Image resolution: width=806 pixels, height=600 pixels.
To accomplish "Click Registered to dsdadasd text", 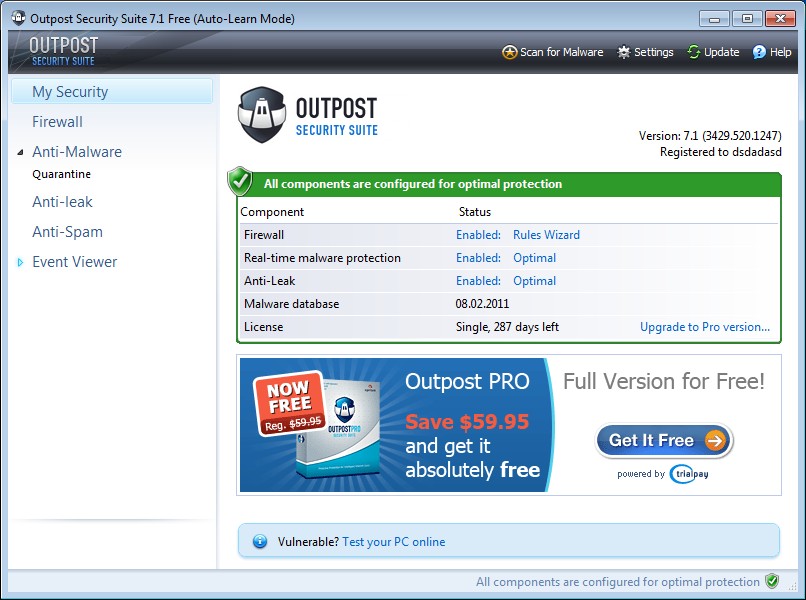I will coord(721,152).
